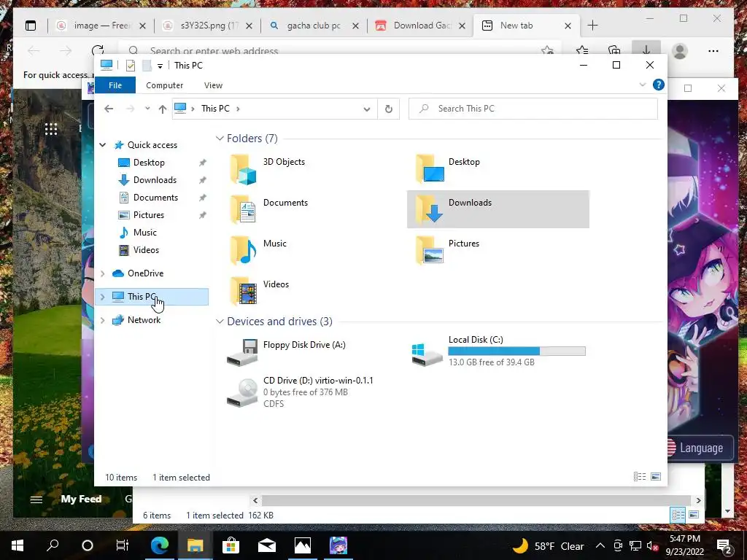Go up one level with Up arrow
Screen dimensions: 747x560
tap(163, 109)
